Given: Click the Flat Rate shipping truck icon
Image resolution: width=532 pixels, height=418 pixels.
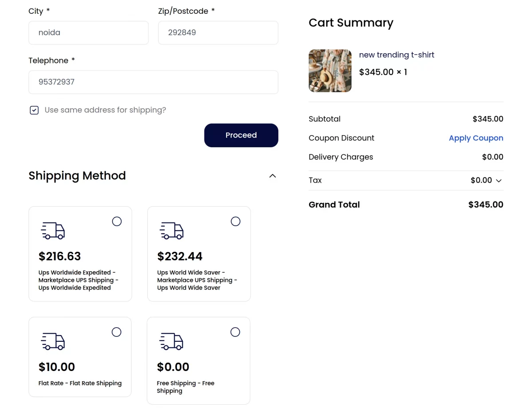Looking at the screenshot, I should point(53,341).
